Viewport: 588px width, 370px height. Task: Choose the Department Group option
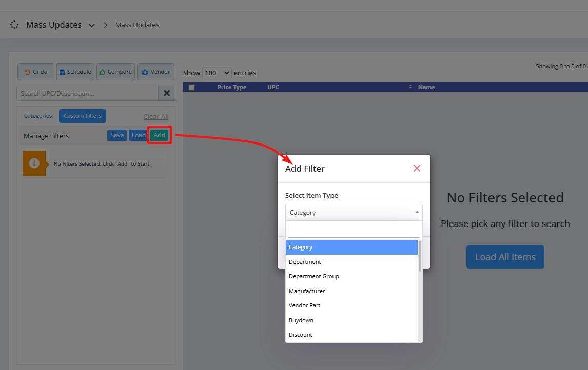click(x=351, y=276)
